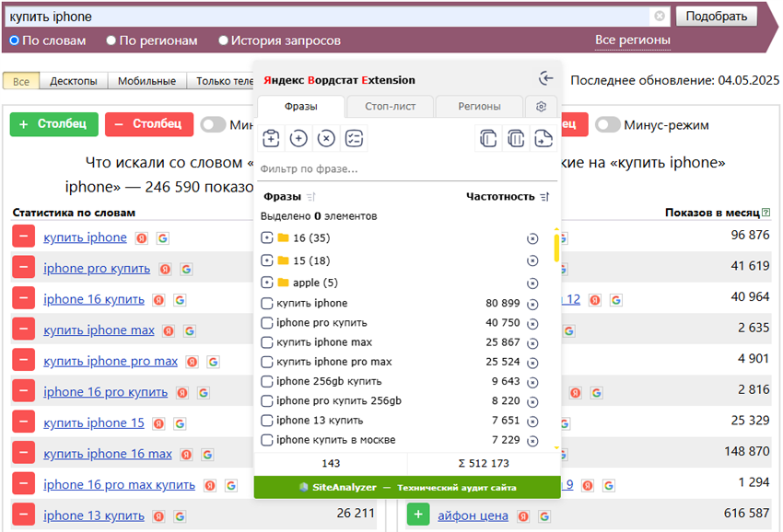Click the export file icon in the extension toolbar
The height and width of the screenshot is (532, 783).
(543, 138)
